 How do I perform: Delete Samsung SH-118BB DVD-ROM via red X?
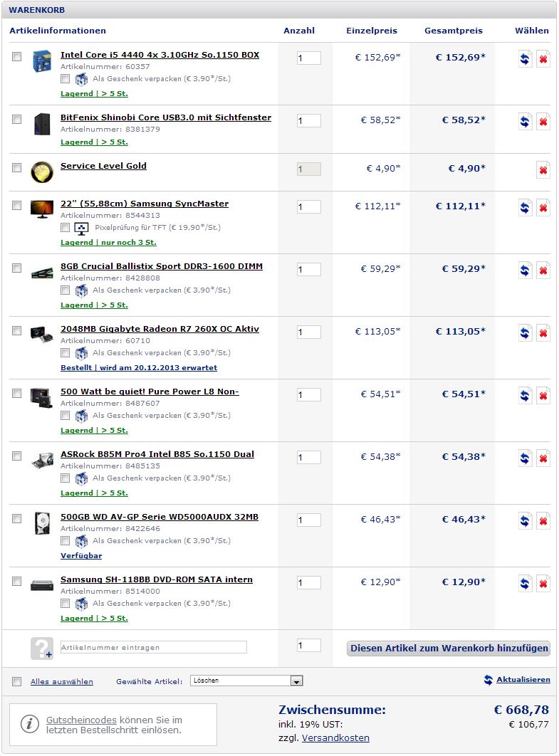[543, 584]
